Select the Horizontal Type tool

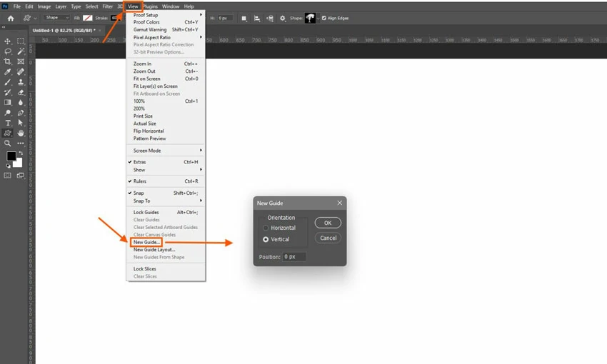(x=8, y=123)
